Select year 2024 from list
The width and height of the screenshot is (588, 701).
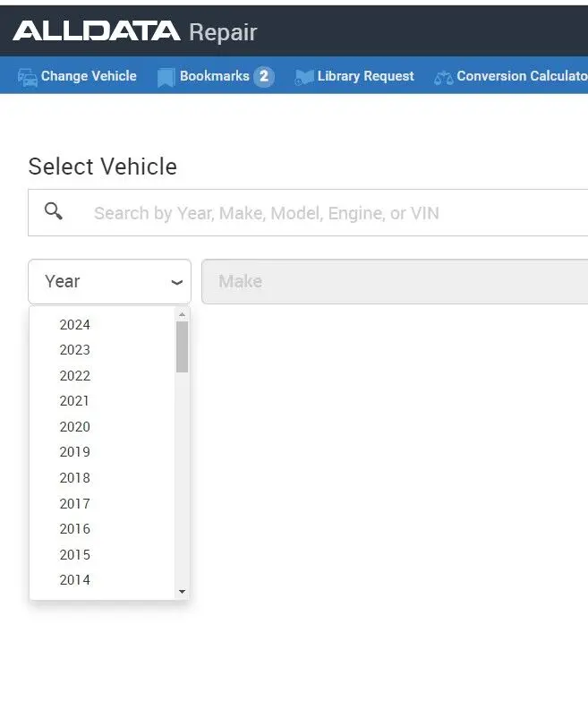click(102, 325)
